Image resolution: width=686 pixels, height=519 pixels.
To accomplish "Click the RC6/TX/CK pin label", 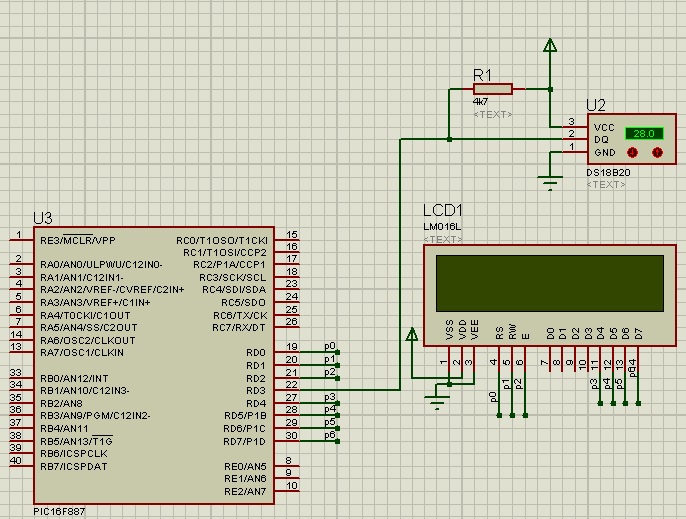I will click(240, 316).
